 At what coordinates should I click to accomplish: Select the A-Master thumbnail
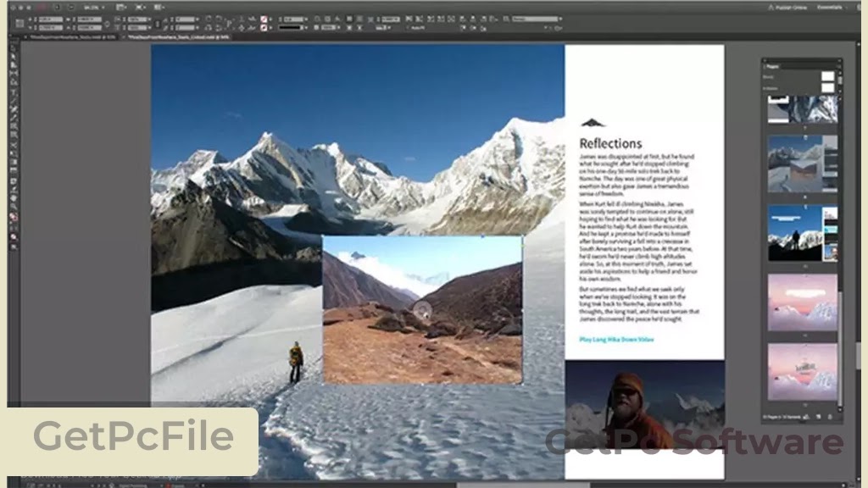(827, 88)
